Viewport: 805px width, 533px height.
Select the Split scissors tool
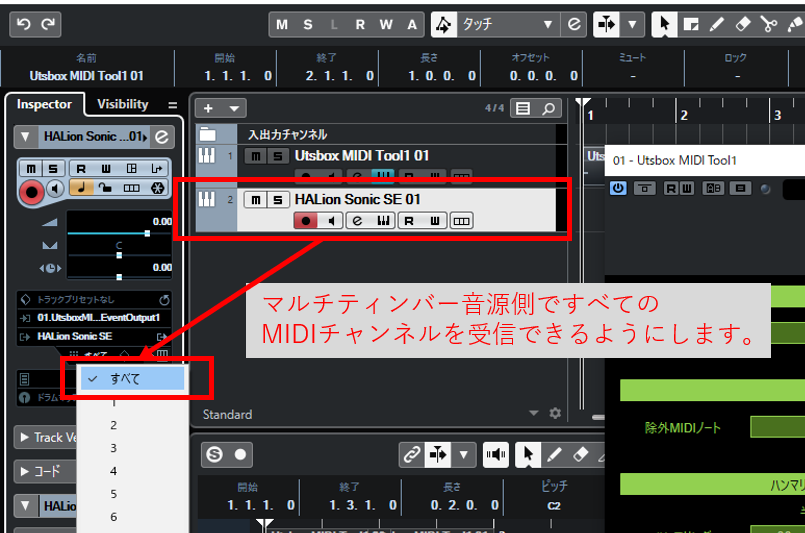pyautogui.click(x=769, y=24)
